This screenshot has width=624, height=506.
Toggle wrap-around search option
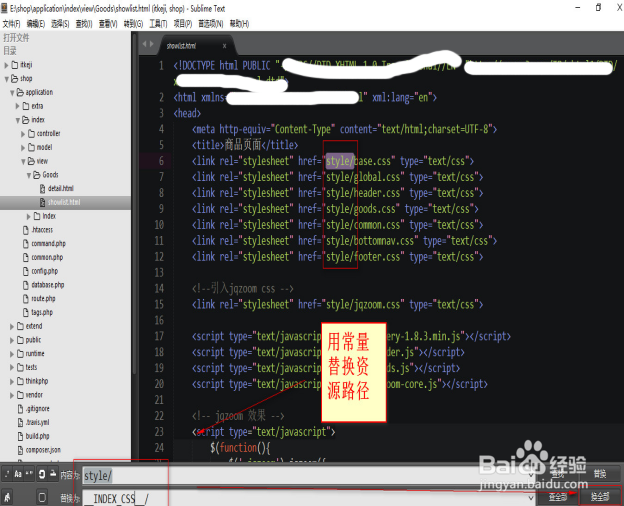42,474
